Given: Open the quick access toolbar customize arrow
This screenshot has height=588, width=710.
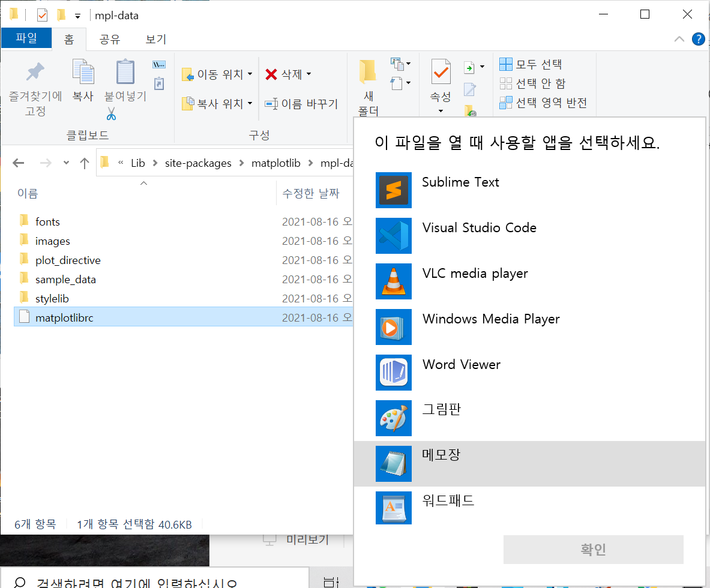Looking at the screenshot, I should [78, 16].
